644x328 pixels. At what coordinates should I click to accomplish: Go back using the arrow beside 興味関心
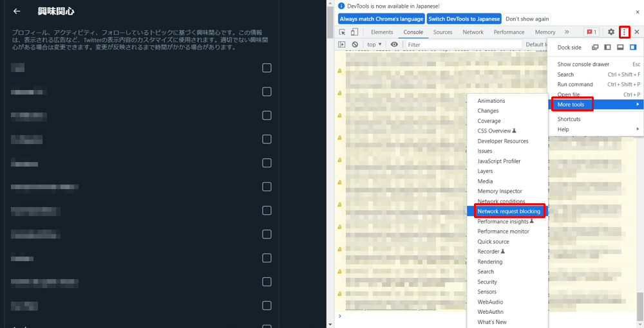(x=17, y=12)
